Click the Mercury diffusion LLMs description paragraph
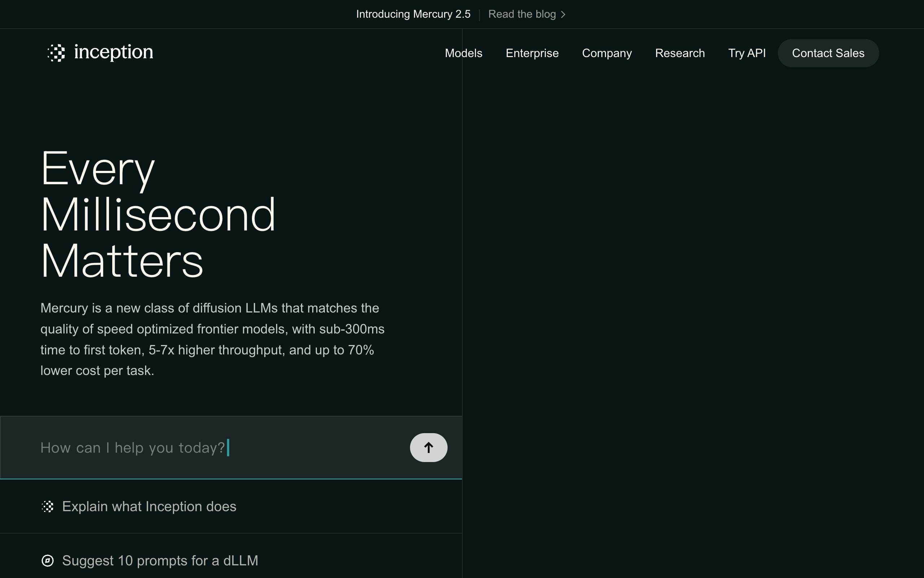Image resolution: width=924 pixels, height=578 pixels. (212, 340)
